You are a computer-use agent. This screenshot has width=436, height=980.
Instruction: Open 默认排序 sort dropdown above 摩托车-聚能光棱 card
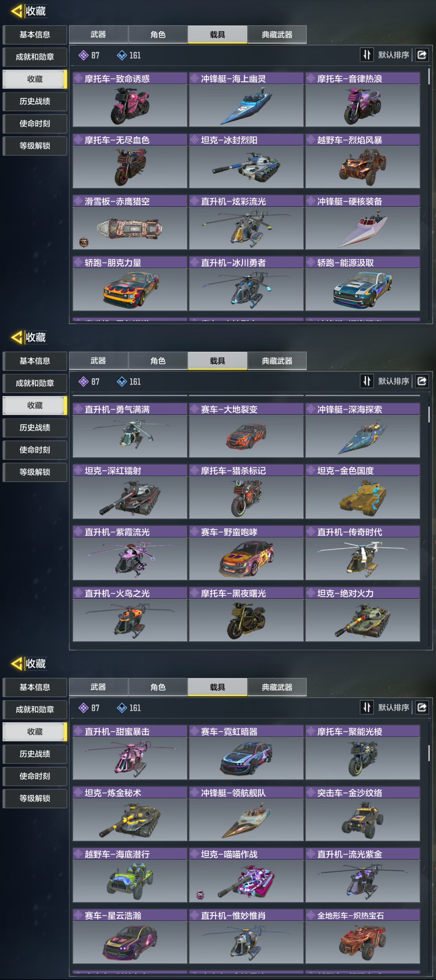(x=393, y=707)
